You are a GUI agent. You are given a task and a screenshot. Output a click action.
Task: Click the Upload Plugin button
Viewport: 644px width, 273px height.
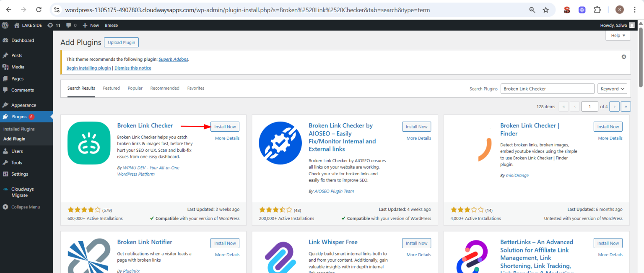click(x=121, y=42)
